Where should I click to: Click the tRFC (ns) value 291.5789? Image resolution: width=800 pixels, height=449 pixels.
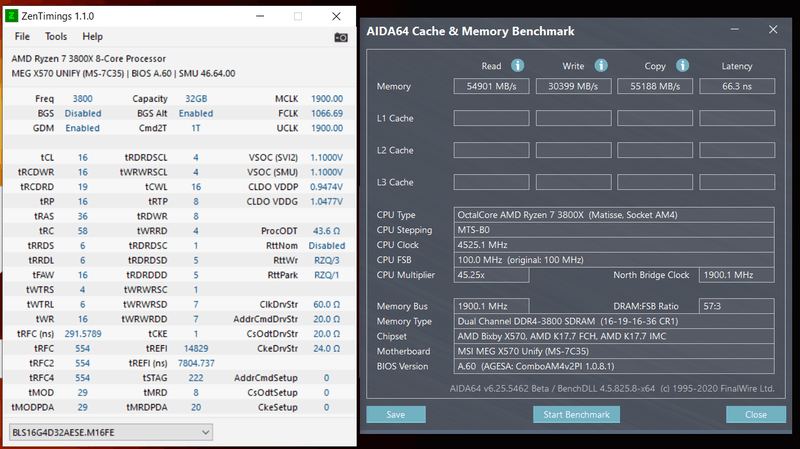tap(83, 334)
